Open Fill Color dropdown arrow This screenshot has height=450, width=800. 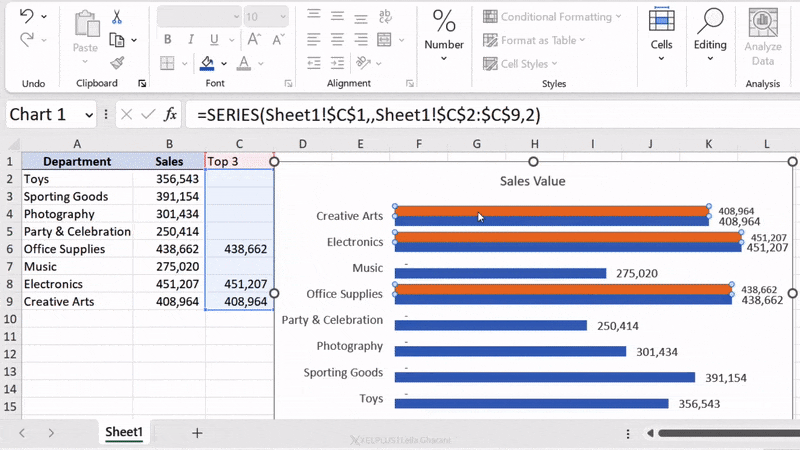[x=223, y=63]
